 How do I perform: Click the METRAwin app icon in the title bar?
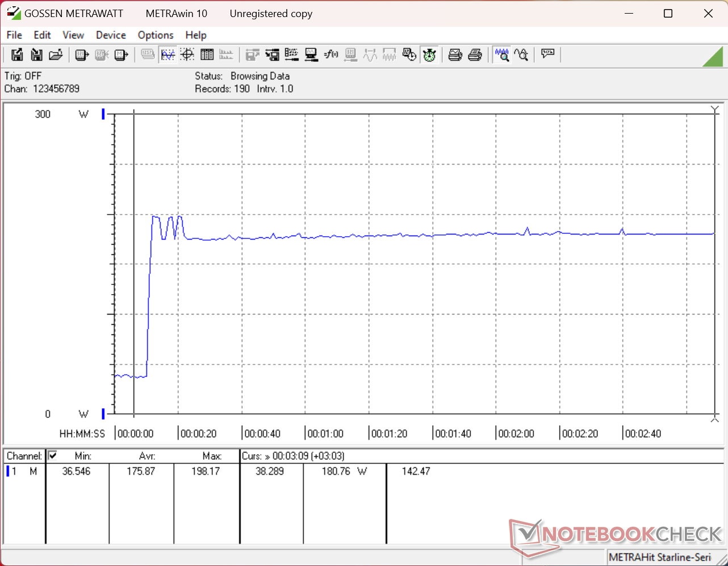point(14,13)
